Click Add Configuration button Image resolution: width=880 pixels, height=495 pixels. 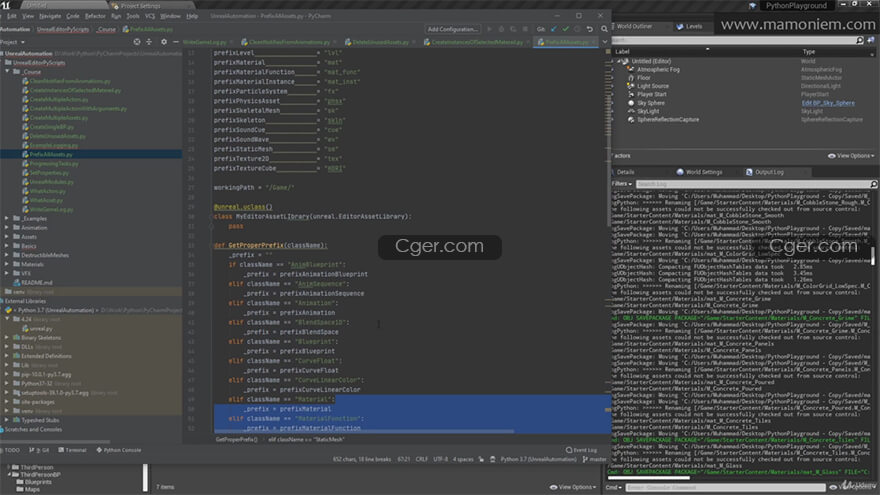coord(452,29)
